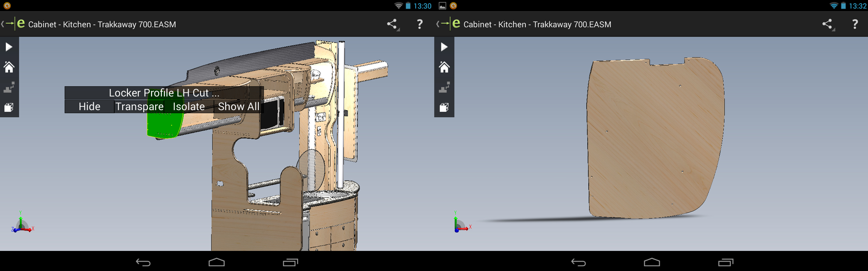Image resolution: width=868 pixels, height=271 pixels.
Task: Tap explode steps icon beside the cabinet assembly
Action: [9, 87]
